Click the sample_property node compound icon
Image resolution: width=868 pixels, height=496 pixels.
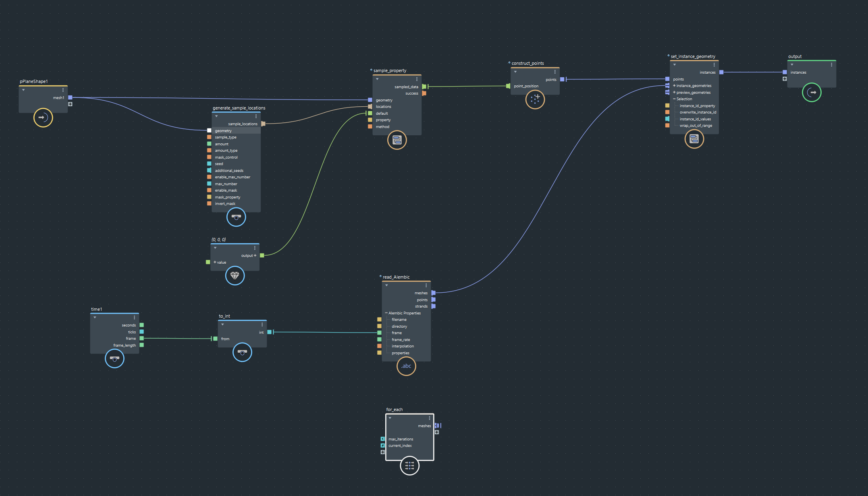tap(397, 140)
